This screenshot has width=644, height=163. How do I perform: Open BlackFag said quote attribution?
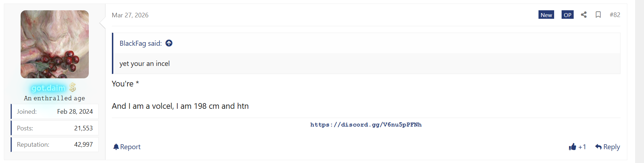click(x=141, y=43)
